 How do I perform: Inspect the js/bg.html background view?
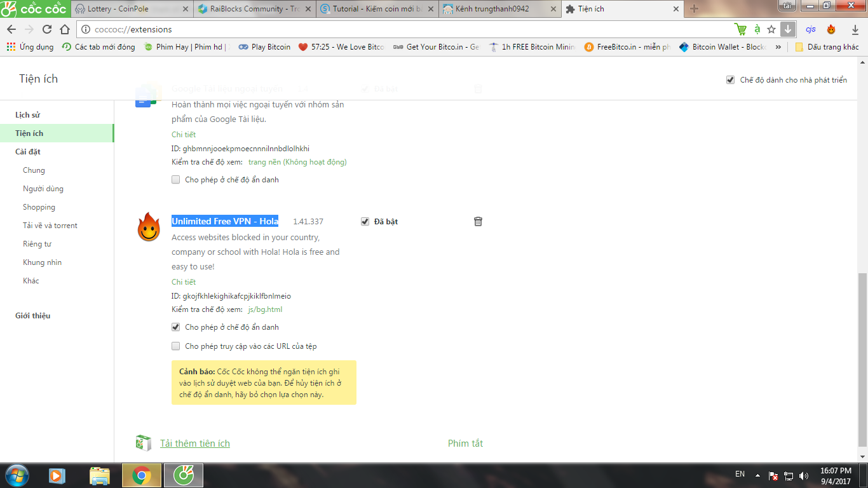(x=265, y=309)
